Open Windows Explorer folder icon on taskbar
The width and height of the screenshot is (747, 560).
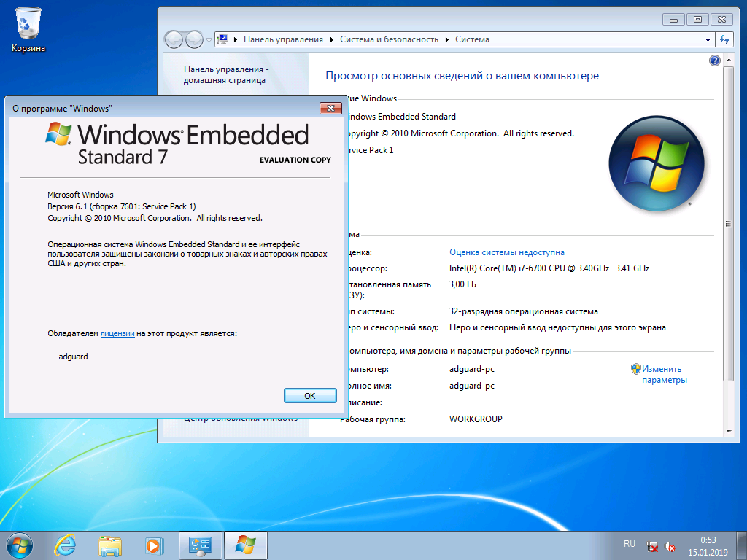(x=109, y=545)
